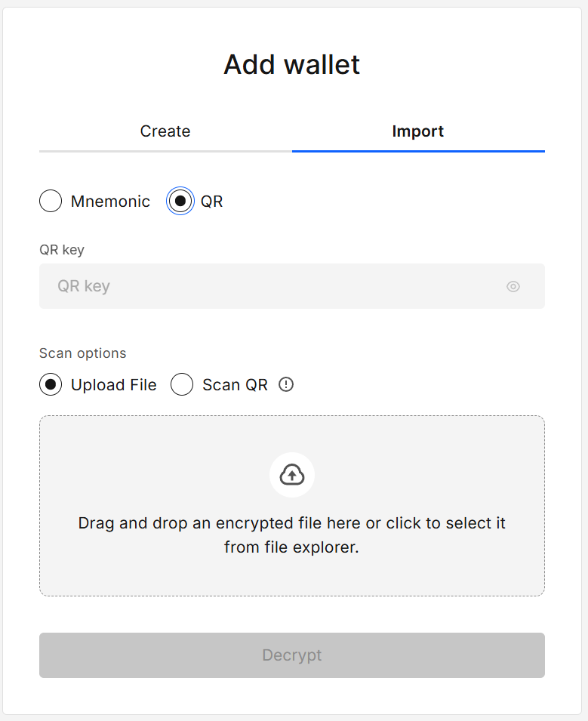Click the Add wallet dialog title

pos(292,65)
